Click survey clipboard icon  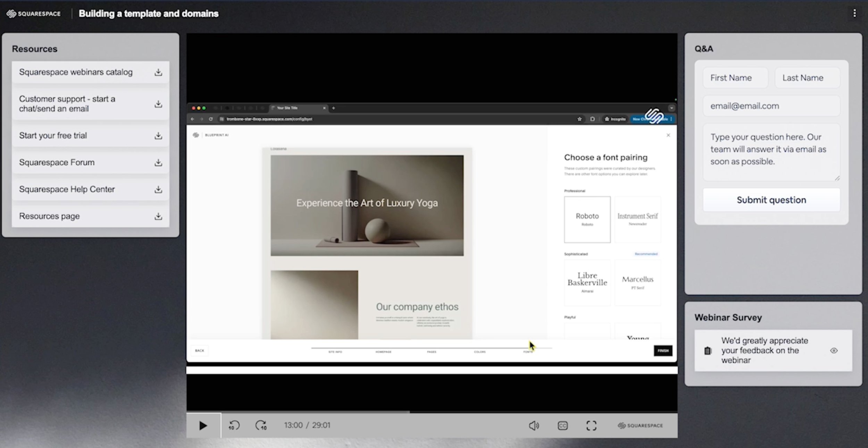(708, 351)
